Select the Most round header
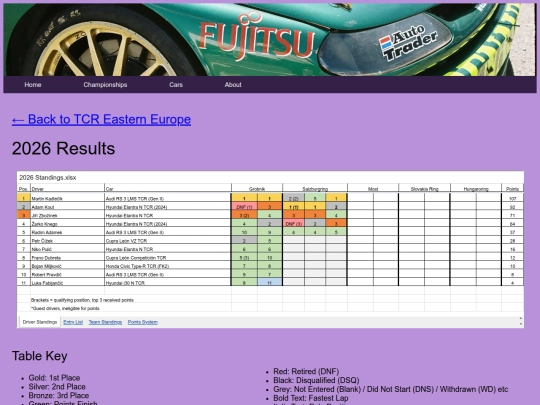 [373, 189]
